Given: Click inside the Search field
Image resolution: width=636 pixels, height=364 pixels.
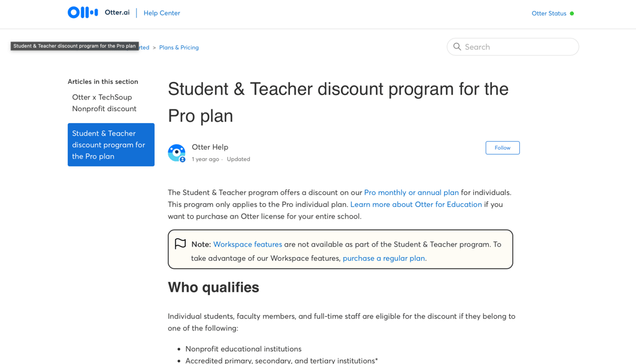Looking at the screenshot, I should click(513, 47).
